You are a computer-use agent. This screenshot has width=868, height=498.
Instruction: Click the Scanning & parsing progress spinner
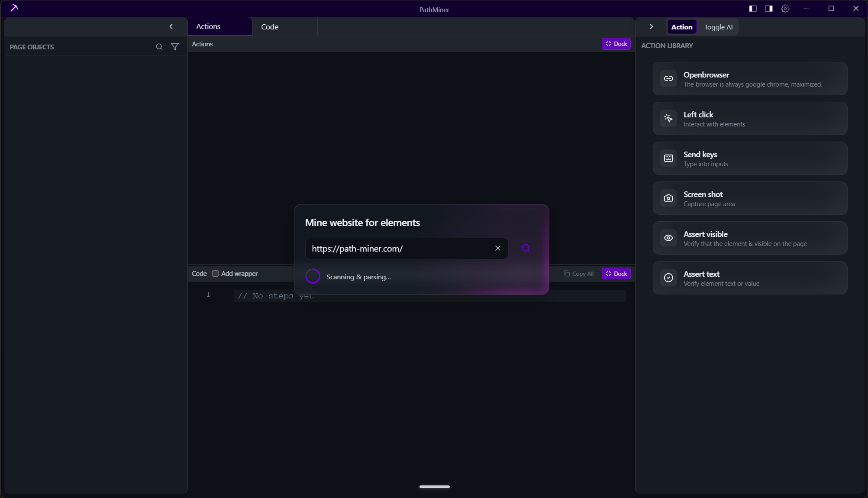313,276
